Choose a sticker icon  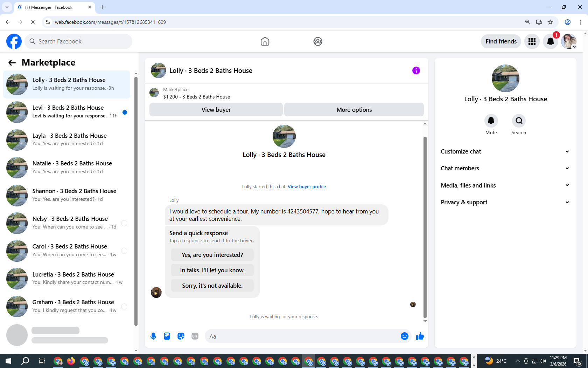[x=181, y=336]
